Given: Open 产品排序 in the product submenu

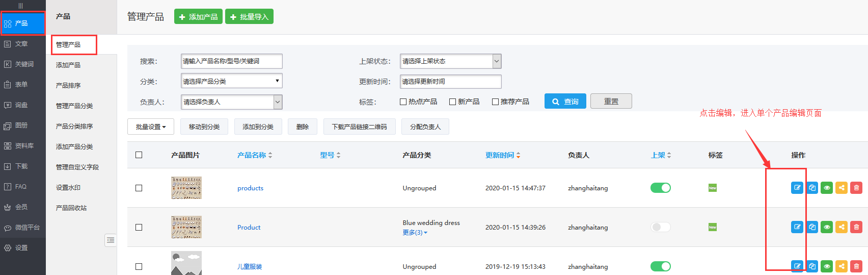Looking at the screenshot, I should click(x=68, y=86).
